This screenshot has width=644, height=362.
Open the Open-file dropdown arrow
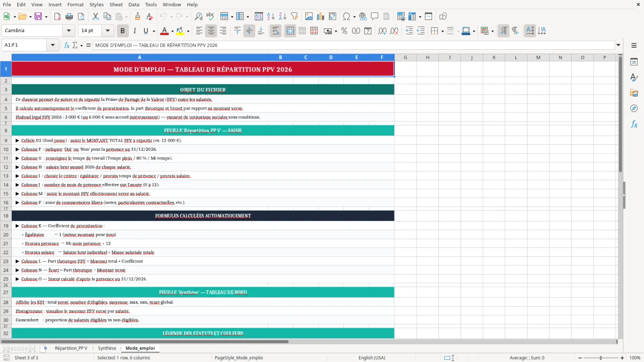tap(29, 17)
